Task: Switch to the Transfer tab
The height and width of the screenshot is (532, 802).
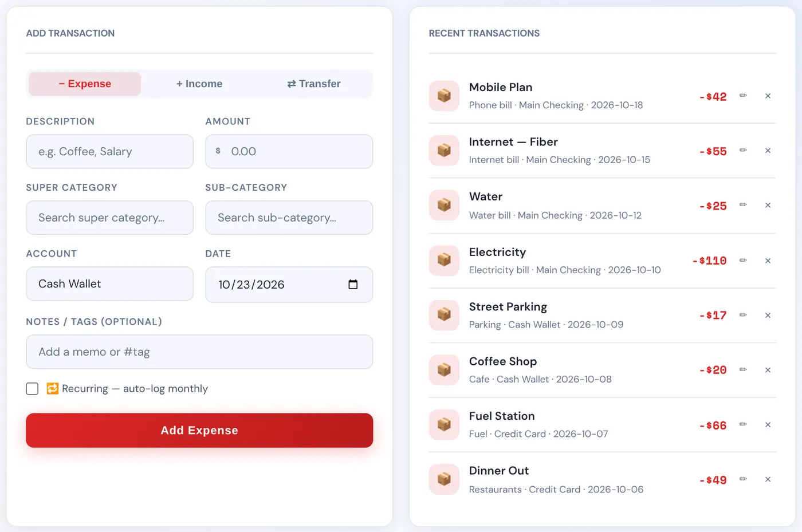Action: pyautogui.click(x=314, y=84)
